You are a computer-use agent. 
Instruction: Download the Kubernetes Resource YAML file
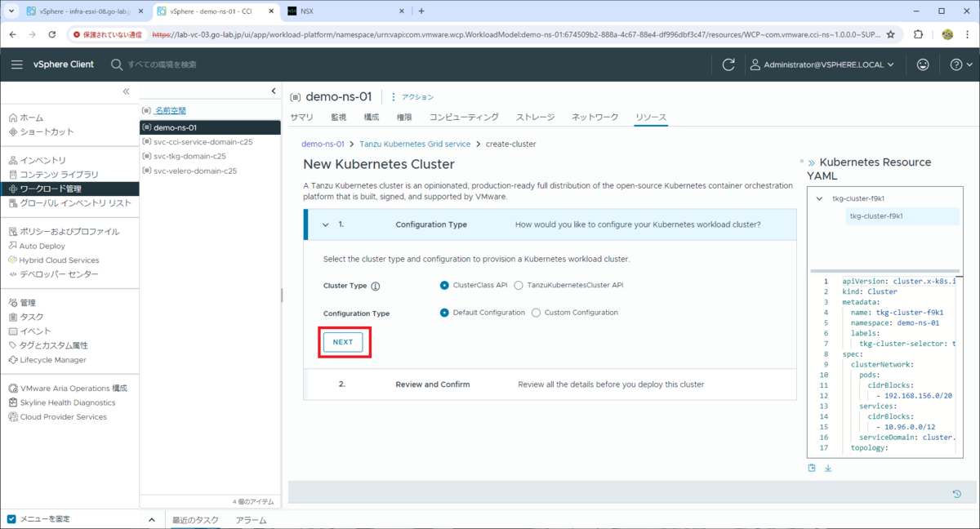click(828, 466)
